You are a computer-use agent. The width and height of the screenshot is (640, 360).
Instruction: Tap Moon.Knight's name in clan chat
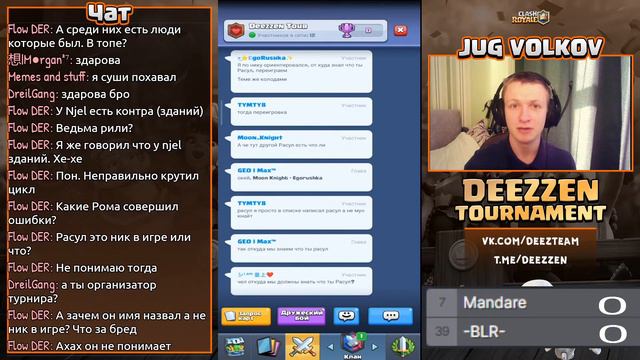[x=260, y=138]
